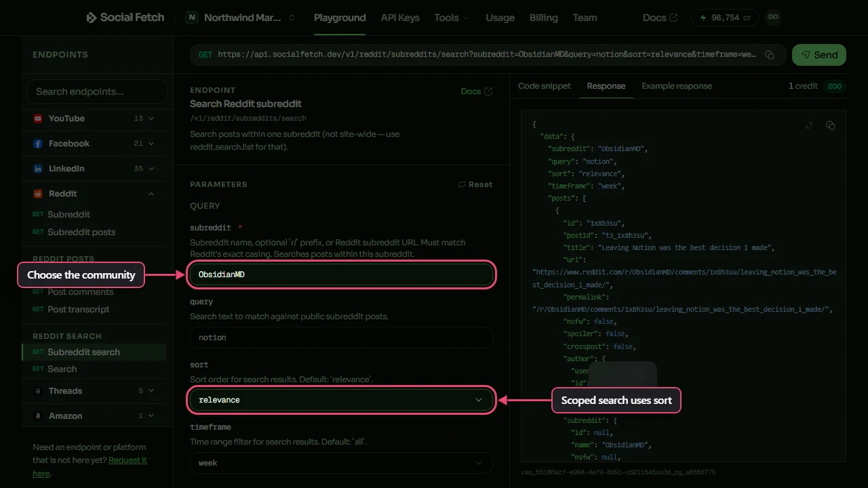The image size is (868, 488).
Task: Send the API request
Action: pos(819,55)
